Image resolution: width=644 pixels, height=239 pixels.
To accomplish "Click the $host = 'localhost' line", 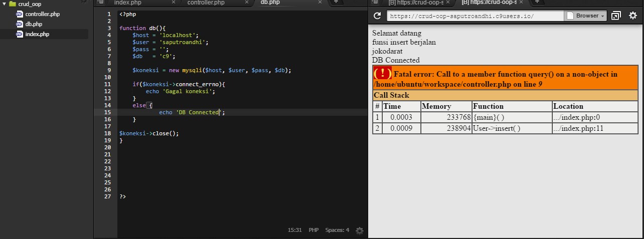I will coord(166,35).
